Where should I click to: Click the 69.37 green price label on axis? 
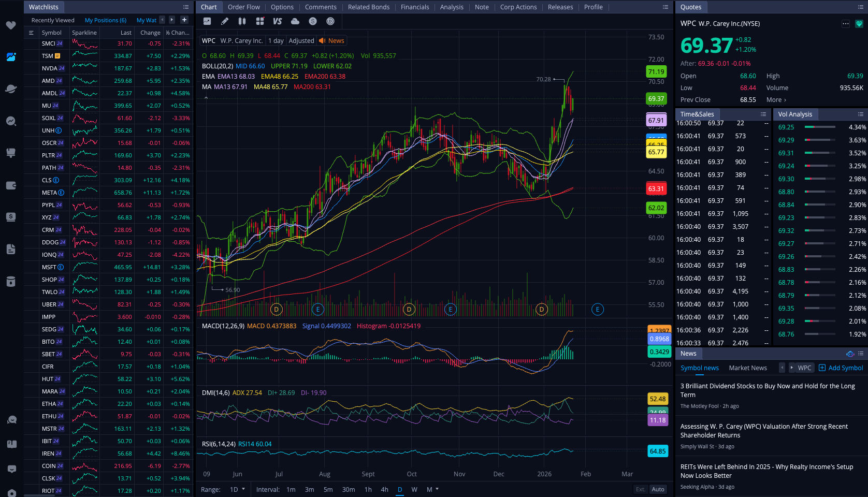pyautogui.click(x=656, y=99)
